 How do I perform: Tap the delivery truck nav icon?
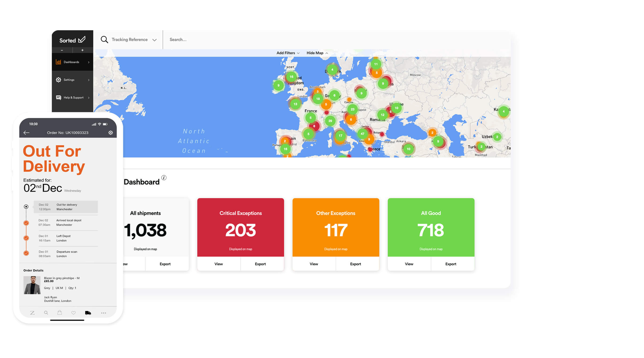tap(88, 313)
